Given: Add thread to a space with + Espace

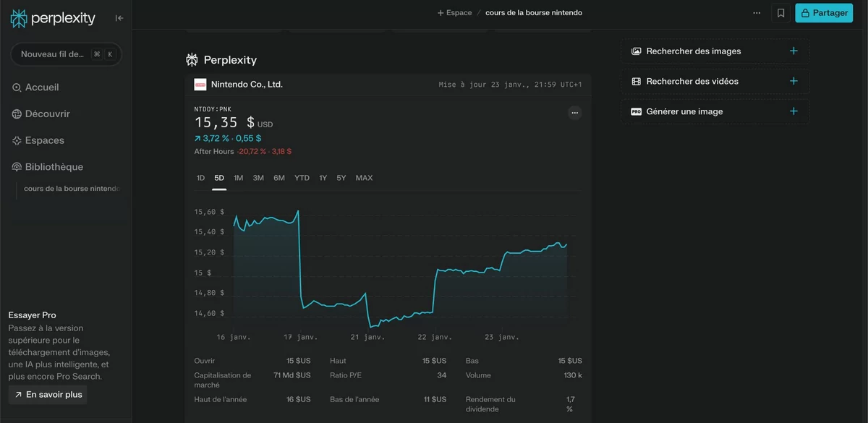Looking at the screenshot, I should click(454, 13).
